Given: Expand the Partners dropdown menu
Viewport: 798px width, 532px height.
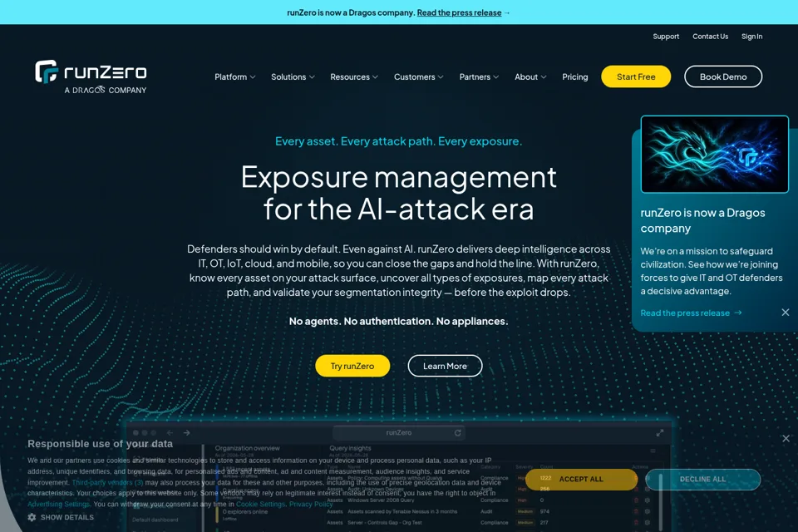Looking at the screenshot, I should pos(479,76).
